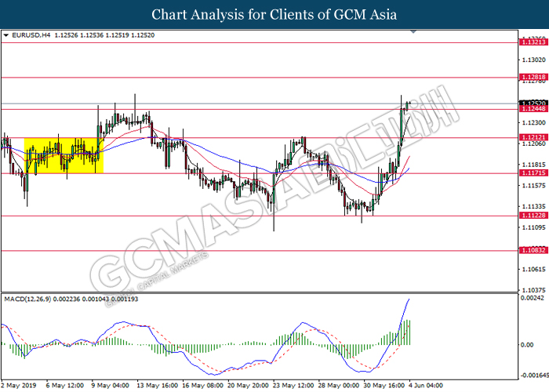
Task: Click the 1.12060 price axis value
Action: click(x=533, y=143)
